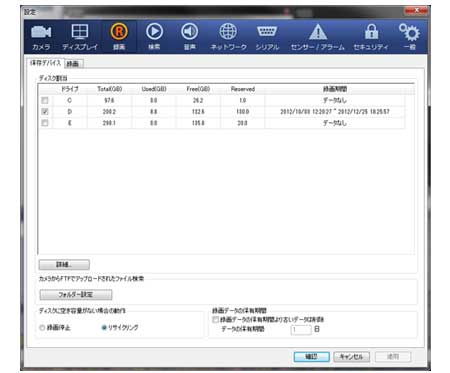Open センサー/アラーム sensor alarm settings

318,37
